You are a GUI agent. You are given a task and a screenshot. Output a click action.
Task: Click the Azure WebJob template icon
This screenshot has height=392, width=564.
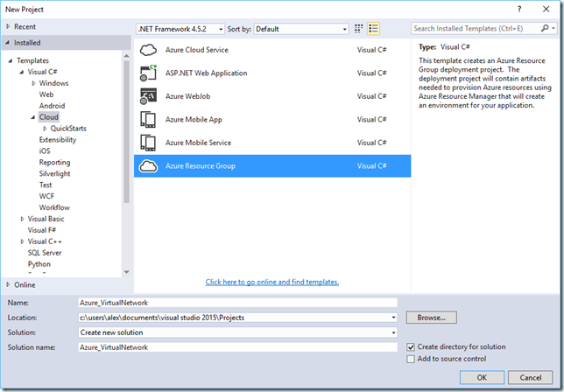click(148, 96)
